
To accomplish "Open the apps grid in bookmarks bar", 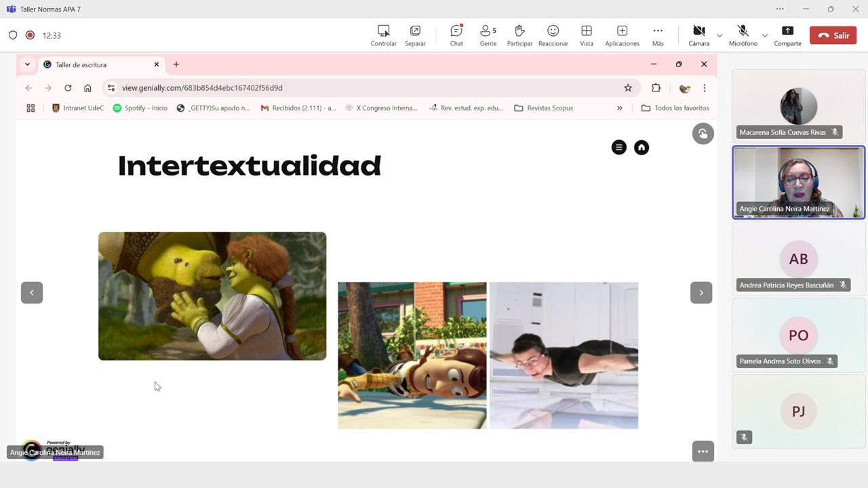I will (31, 108).
